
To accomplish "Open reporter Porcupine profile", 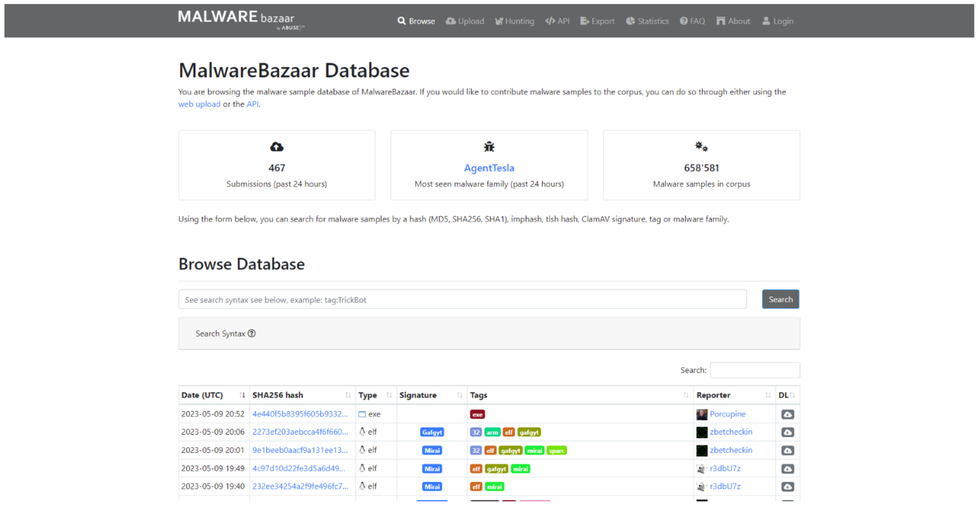I will point(727,414).
